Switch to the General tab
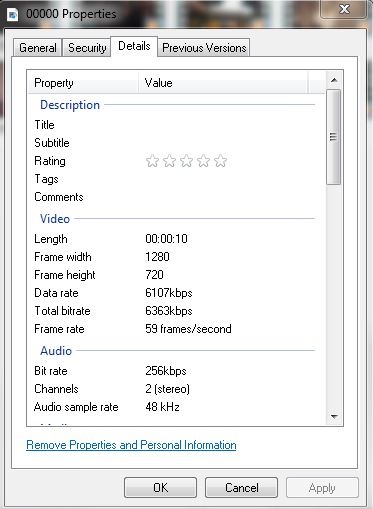373x509 pixels. tap(38, 48)
